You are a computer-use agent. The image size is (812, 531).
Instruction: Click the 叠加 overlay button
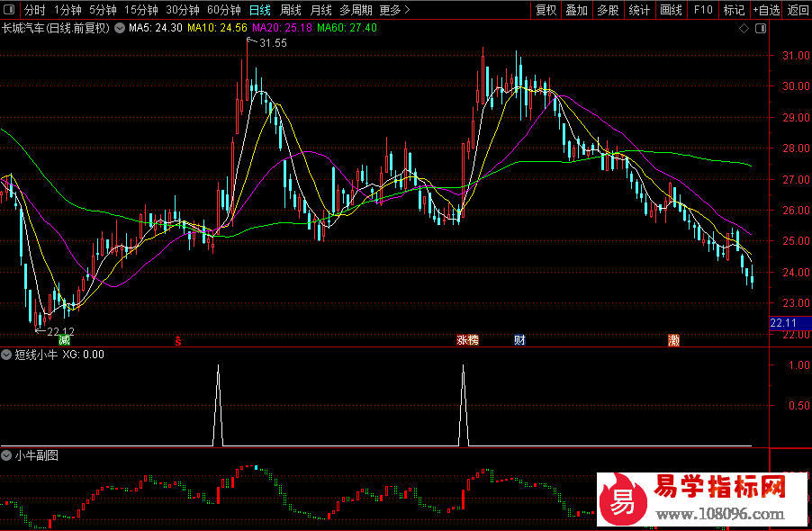(576, 10)
